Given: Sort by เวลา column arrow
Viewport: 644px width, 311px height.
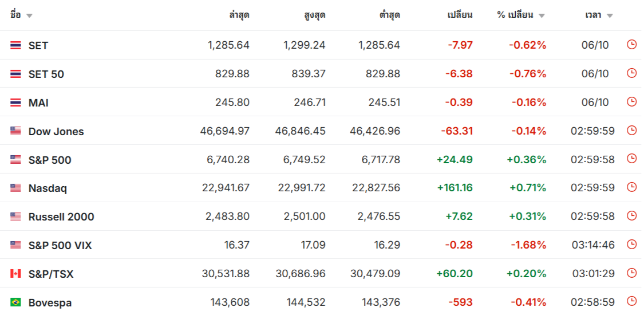Looking at the screenshot, I should click(610, 15).
